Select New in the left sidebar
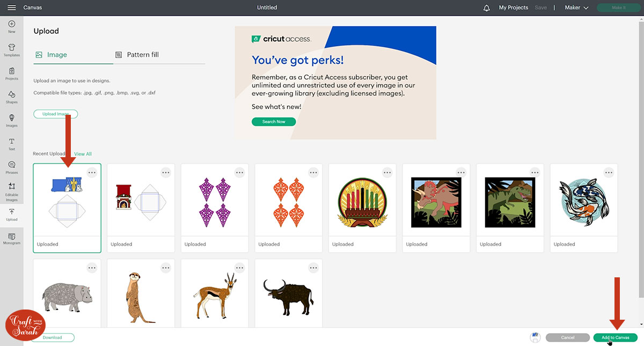The image size is (644, 346). click(11, 27)
